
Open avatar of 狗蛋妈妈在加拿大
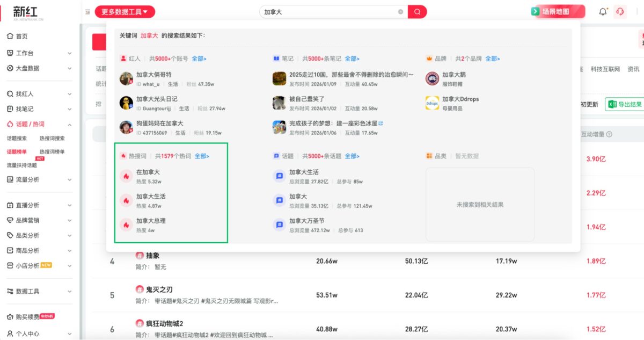tap(126, 127)
